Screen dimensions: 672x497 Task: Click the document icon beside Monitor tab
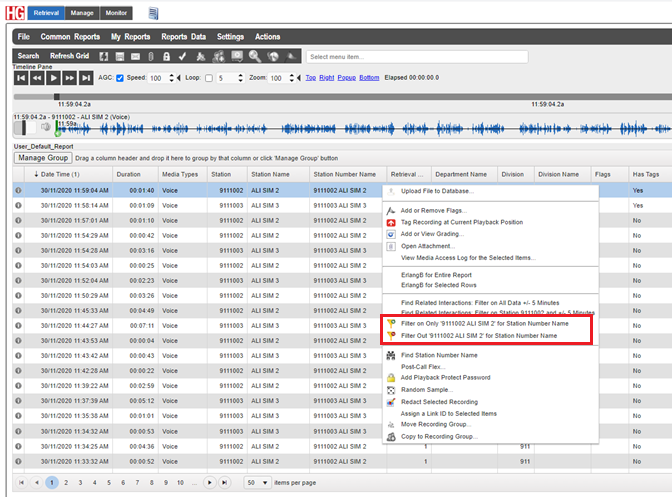pos(153,13)
